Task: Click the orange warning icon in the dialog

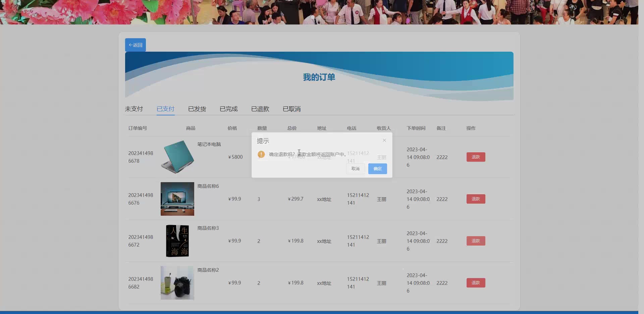Action: tap(261, 154)
